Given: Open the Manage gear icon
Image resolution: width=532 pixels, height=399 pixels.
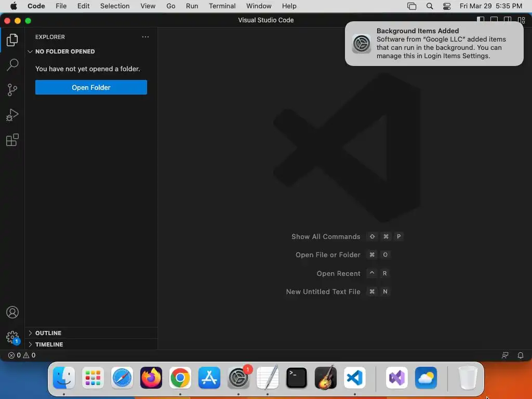Looking at the screenshot, I should [x=12, y=337].
